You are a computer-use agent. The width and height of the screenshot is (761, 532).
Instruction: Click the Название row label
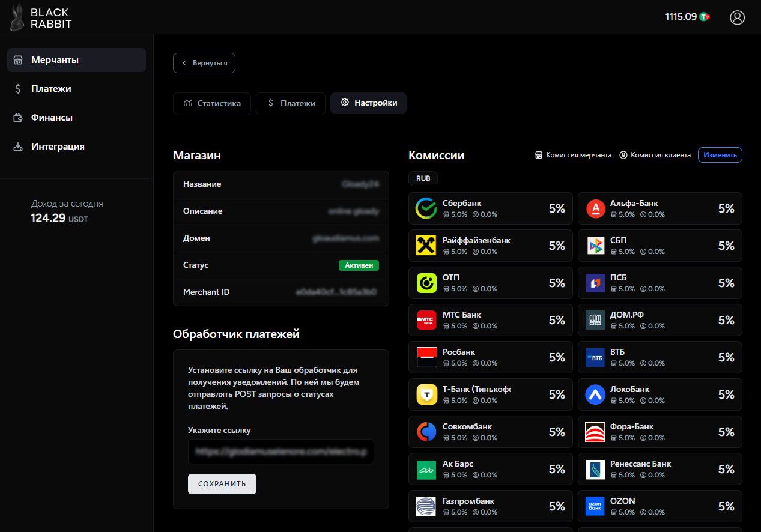(x=202, y=184)
